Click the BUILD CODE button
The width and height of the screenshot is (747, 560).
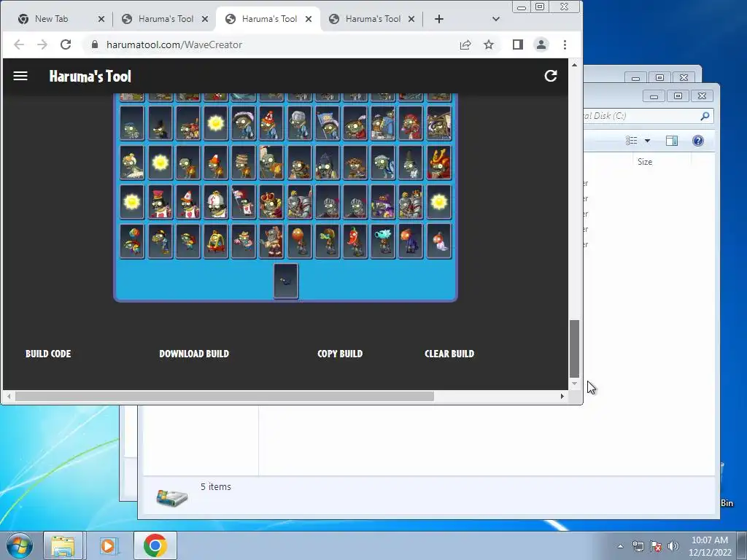click(x=48, y=354)
